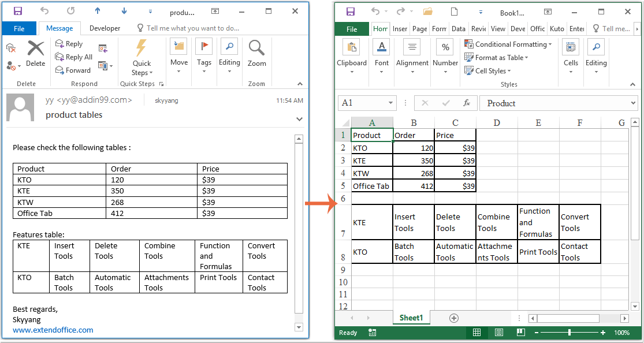Screen dimensions: 644x343
Task: Switch to the View tab in Excel
Action: (498, 29)
